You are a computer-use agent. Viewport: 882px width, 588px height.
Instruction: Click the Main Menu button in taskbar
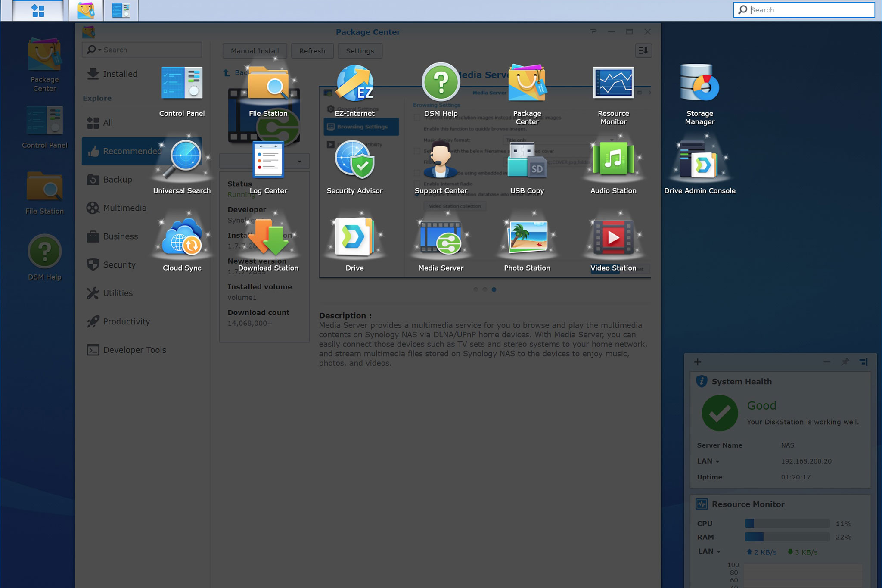coord(38,10)
